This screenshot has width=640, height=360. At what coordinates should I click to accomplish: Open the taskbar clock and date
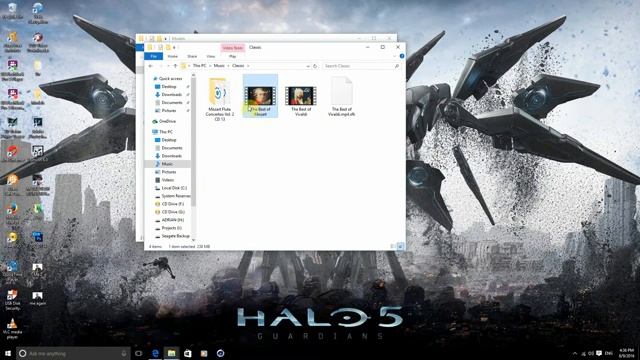[x=627, y=353]
